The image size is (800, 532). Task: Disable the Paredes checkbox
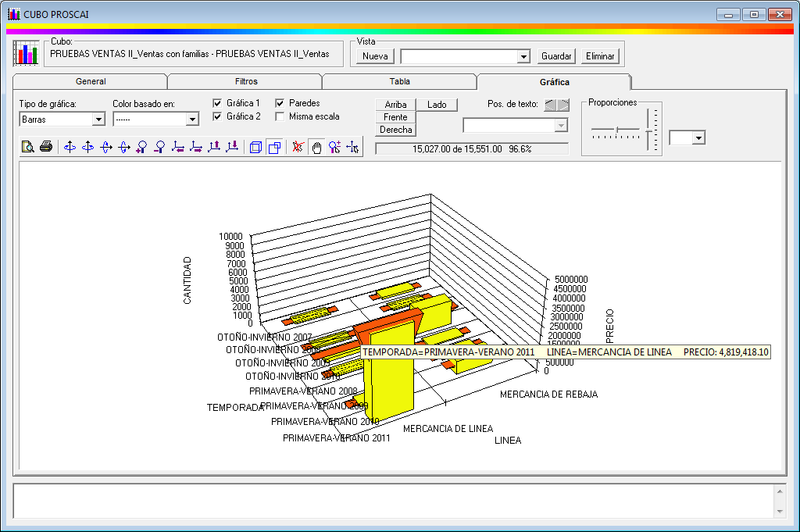click(280, 103)
